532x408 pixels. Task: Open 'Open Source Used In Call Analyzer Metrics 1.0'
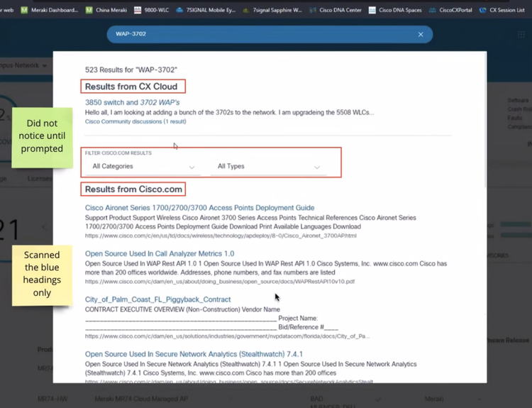point(160,253)
